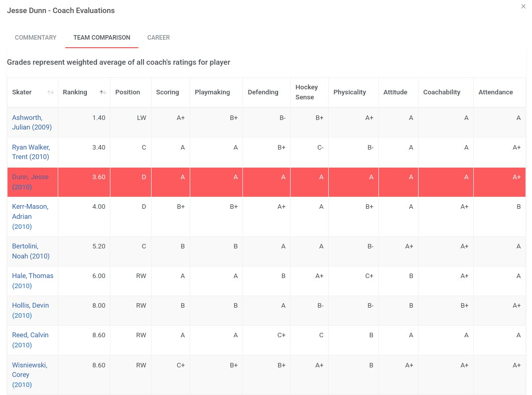Select Bertolini's ranking value 5.20

99,246
